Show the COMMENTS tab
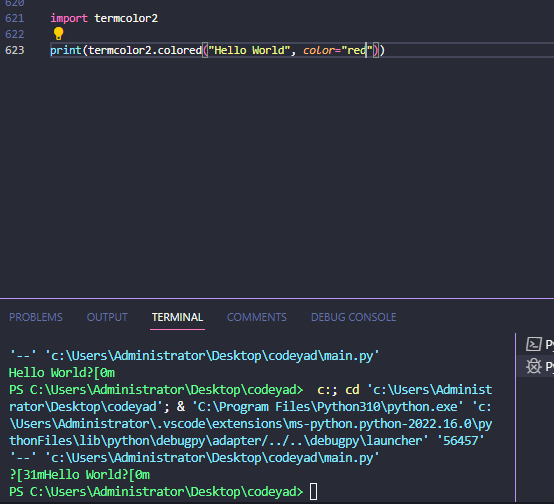This screenshot has height=504, width=554. (257, 317)
